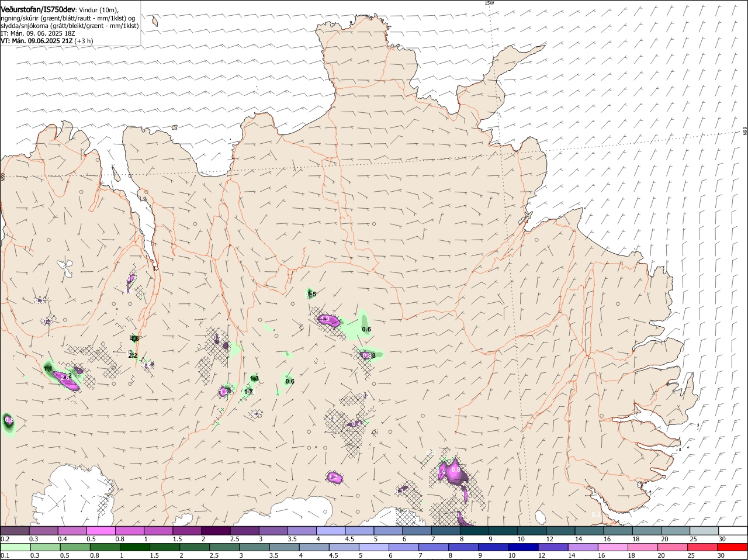Select the dark teal 8–9 swatch in the upper legend row
748x560 pixels.
click(475, 531)
